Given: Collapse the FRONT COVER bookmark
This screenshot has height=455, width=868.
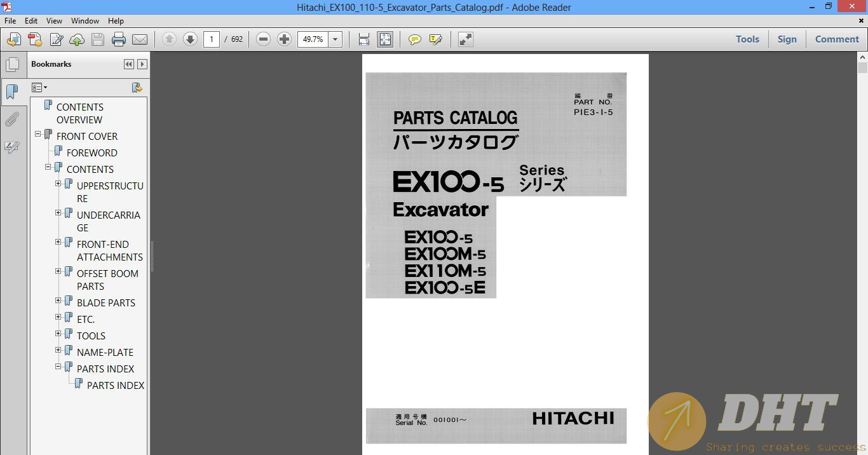Looking at the screenshot, I should point(38,134).
